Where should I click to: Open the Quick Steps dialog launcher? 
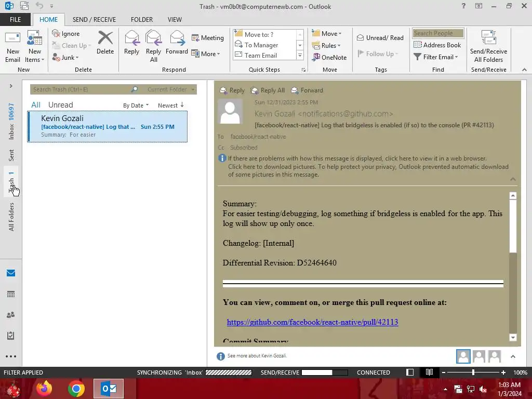(x=303, y=70)
